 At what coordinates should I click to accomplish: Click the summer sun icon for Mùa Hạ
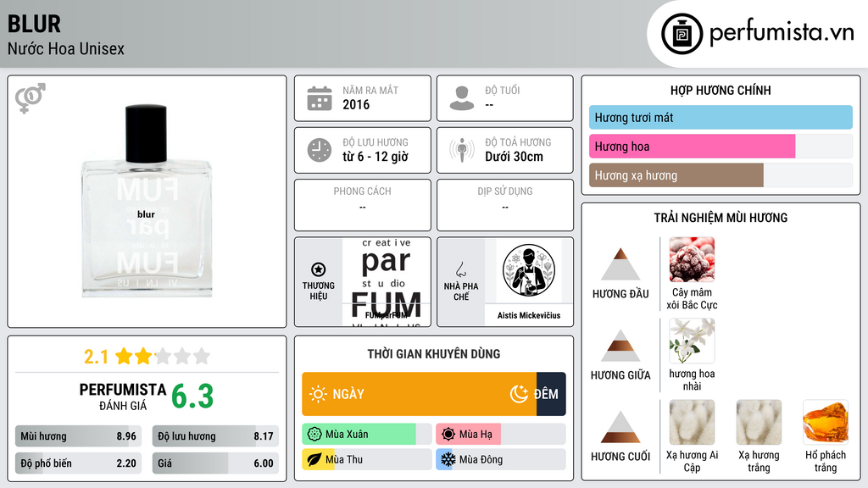[448, 435]
